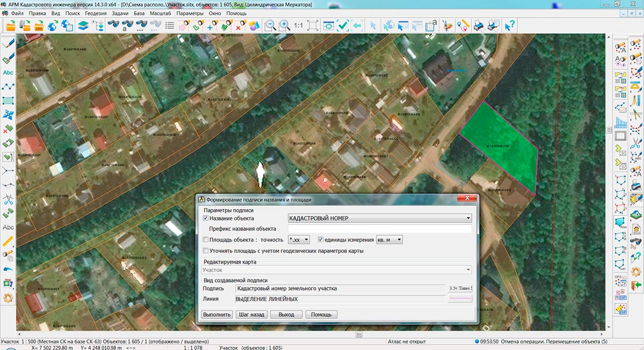Enable the Площадь объекта checkbox
Viewport: 644px width, 350px height.
pos(206,240)
